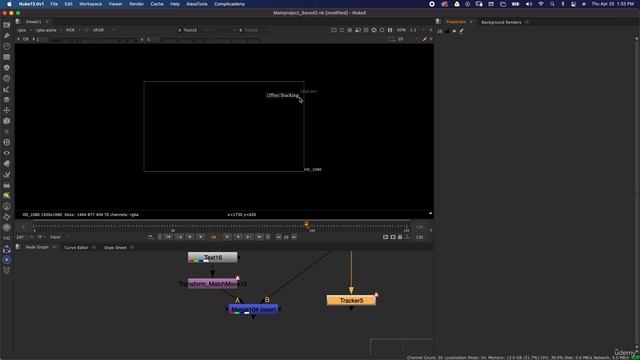Open the viewer zoom percentage dropdown

click(401, 30)
